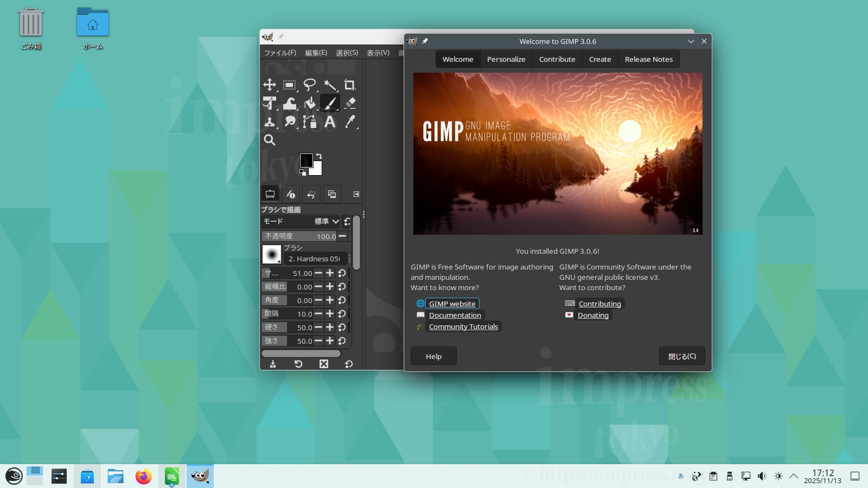This screenshot has height=488, width=868.
Task: Increase the 間隔 spacing value
Action: [x=329, y=313]
